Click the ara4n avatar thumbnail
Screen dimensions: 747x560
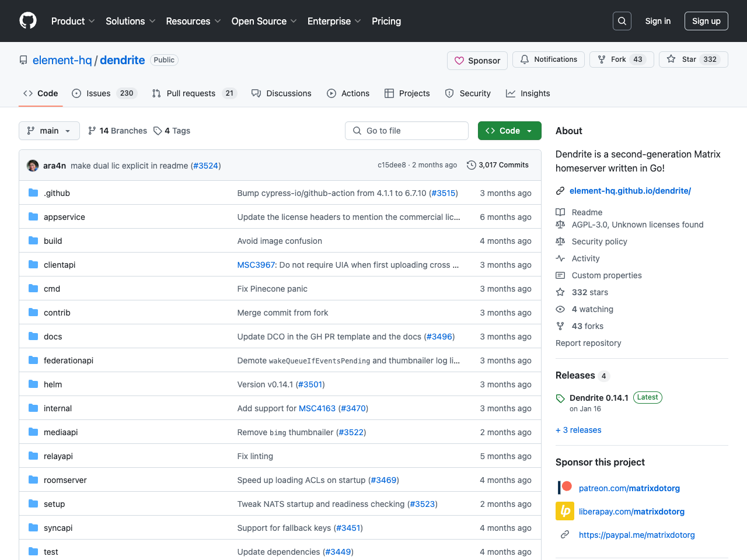(x=33, y=166)
